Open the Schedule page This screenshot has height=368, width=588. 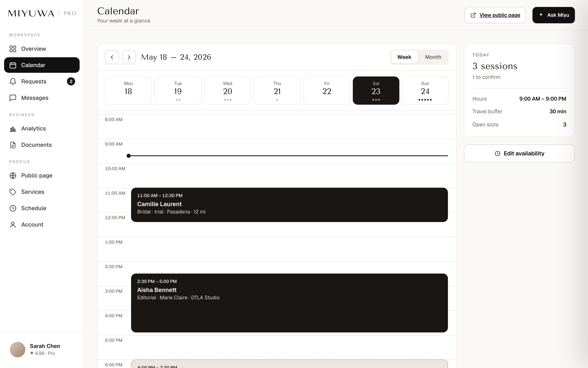tap(42, 208)
